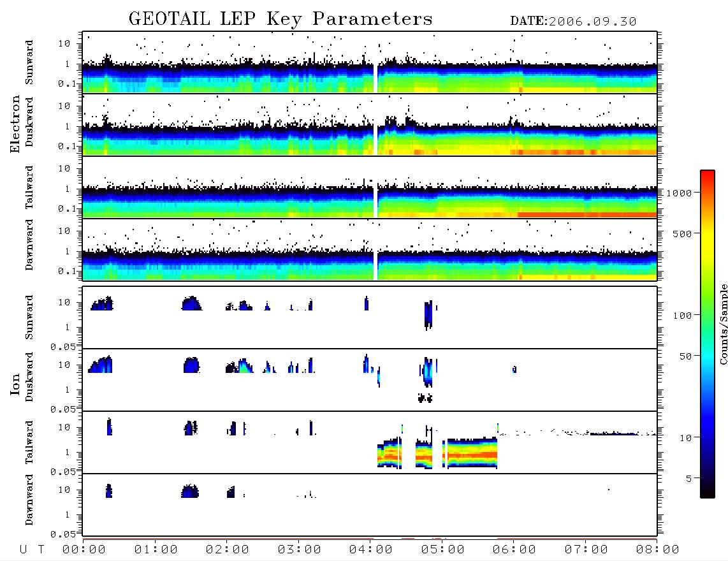Screen dimensions: 728x561
Task: Click the 100 value on the colorbar scale
Action: point(682,316)
